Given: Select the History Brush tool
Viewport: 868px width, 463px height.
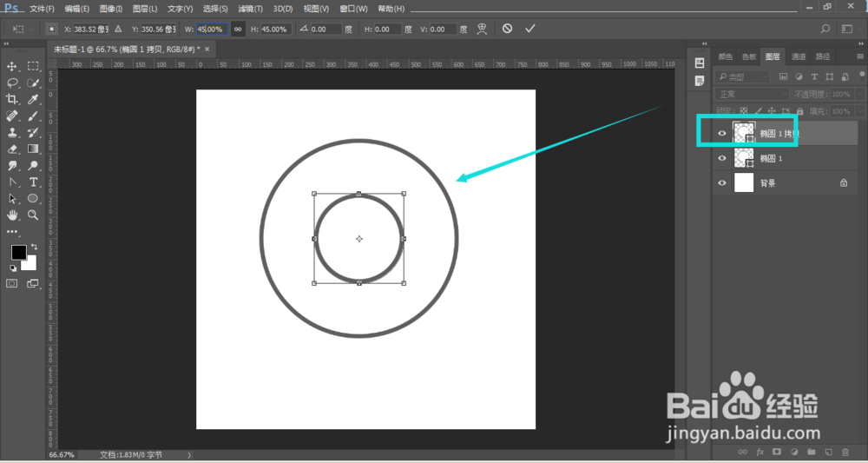Looking at the screenshot, I should (33, 132).
